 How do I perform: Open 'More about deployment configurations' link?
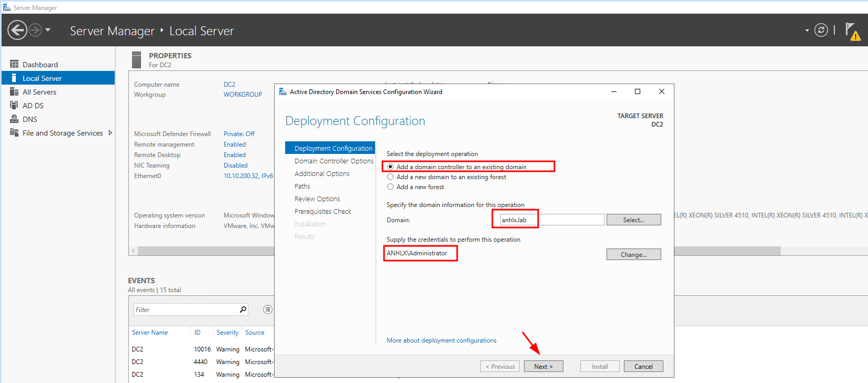pos(441,340)
